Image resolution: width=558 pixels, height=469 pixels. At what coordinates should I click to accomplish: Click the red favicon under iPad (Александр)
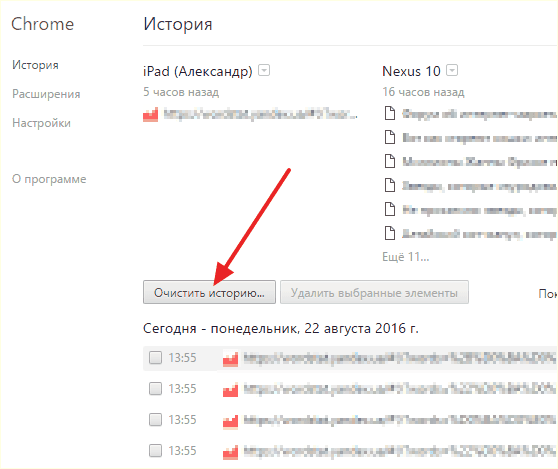151,115
